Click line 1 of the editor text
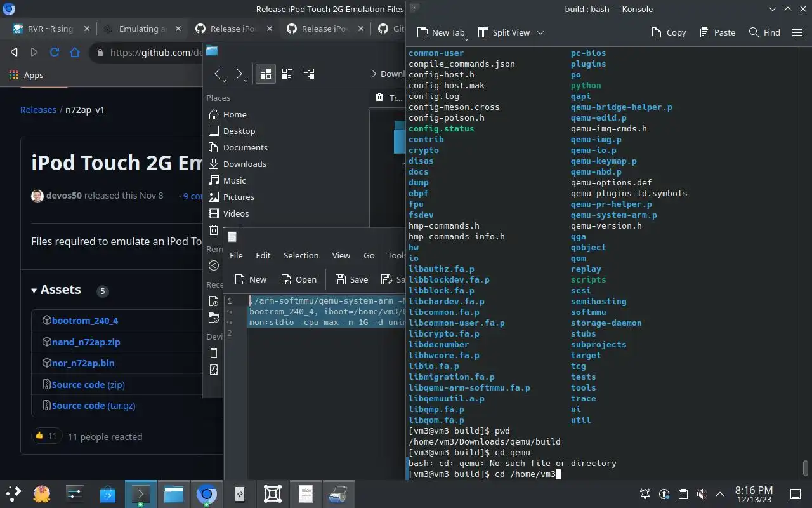Image resolution: width=812 pixels, height=508 pixels. point(327,301)
